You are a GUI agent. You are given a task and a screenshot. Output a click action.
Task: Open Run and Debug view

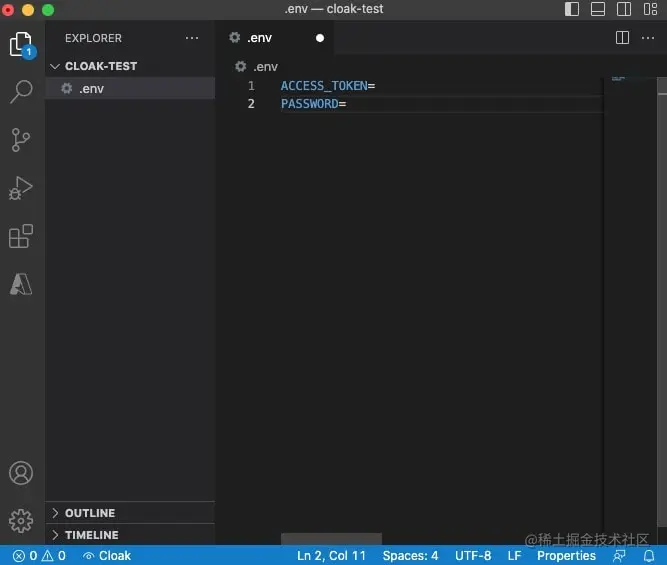coord(20,188)
